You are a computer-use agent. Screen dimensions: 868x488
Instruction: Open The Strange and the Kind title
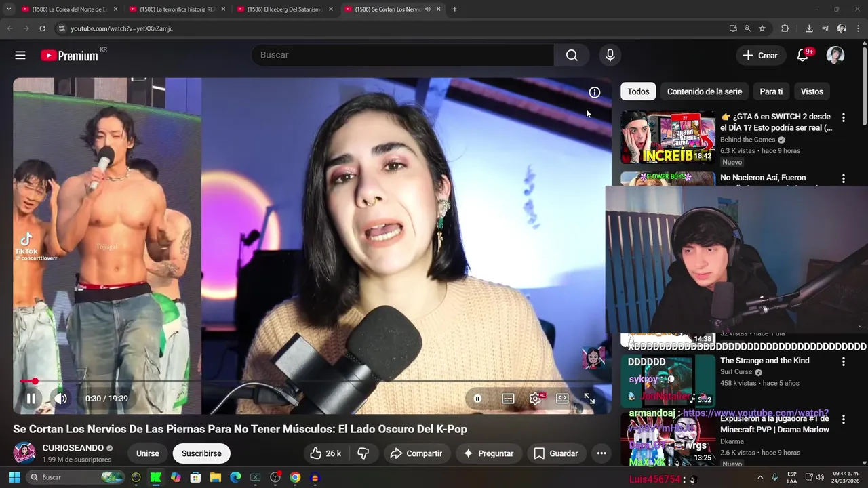[x=764, y=361]
